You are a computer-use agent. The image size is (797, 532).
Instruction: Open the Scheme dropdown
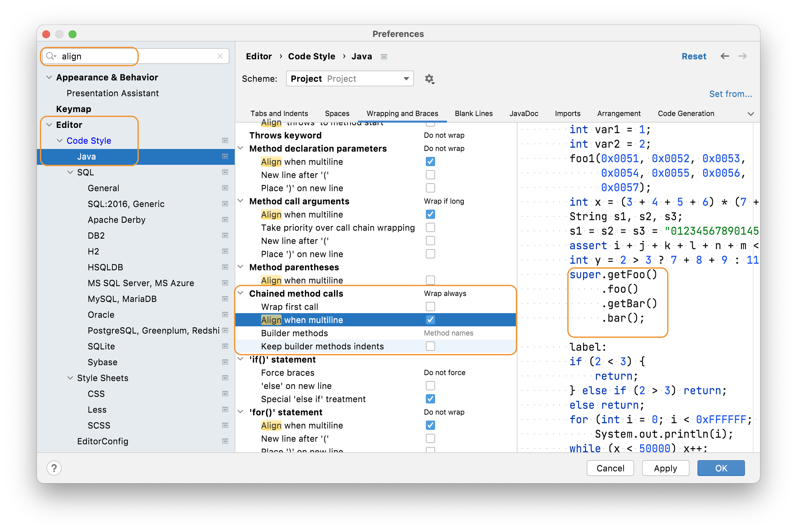point(349,79)
